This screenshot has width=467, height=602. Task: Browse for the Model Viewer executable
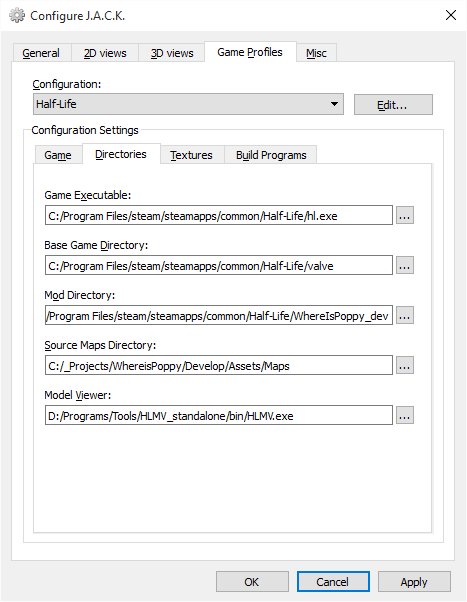coord(405,415)
